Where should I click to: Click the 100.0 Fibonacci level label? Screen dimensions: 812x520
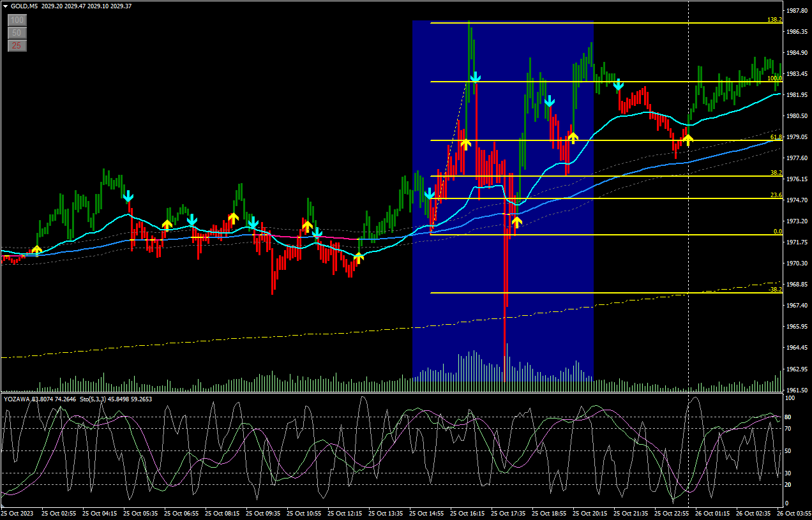coord(775,78)
